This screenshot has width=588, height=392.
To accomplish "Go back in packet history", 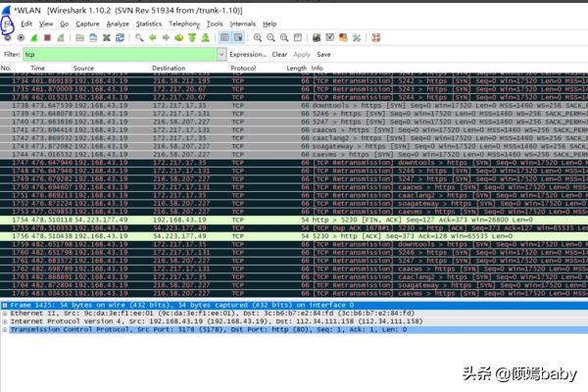I will (x=152, y=37).
